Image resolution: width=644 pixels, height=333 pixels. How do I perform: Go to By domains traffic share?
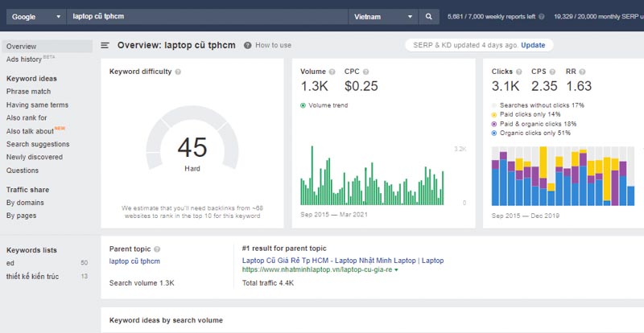(25, 203)
